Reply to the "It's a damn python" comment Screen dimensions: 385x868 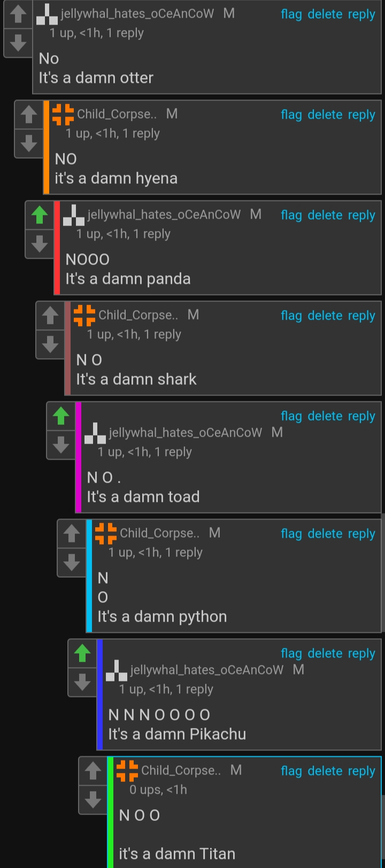[361, 534]
